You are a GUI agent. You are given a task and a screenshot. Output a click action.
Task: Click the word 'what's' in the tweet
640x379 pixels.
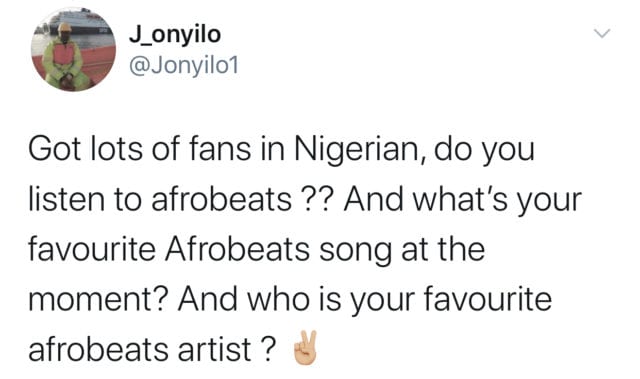click(x=458, y=199)
